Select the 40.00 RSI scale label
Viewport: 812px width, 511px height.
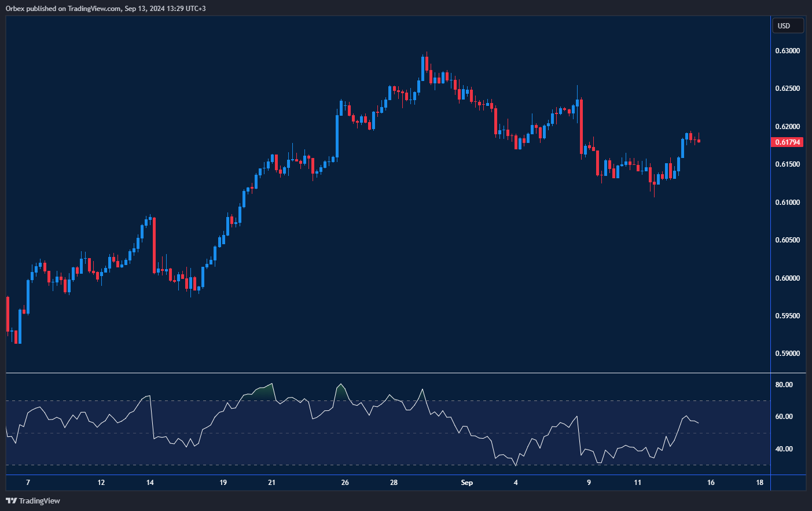pos(784,449)
